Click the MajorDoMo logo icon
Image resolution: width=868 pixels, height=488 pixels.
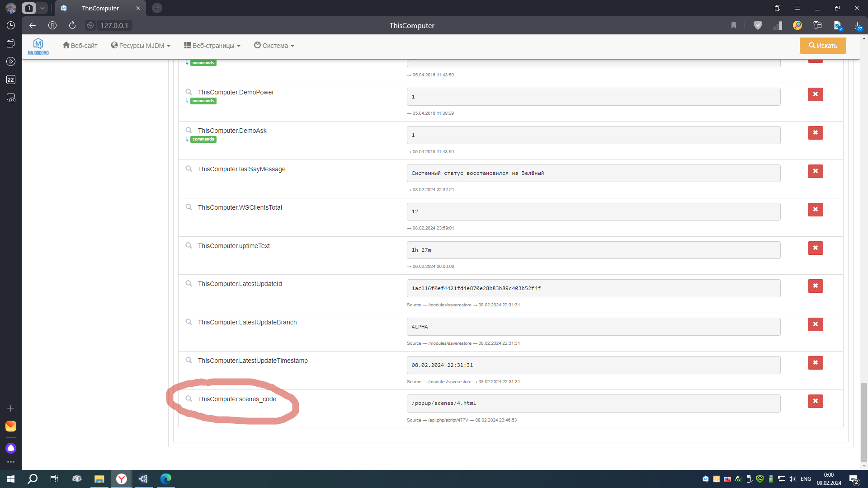[38, 46]
